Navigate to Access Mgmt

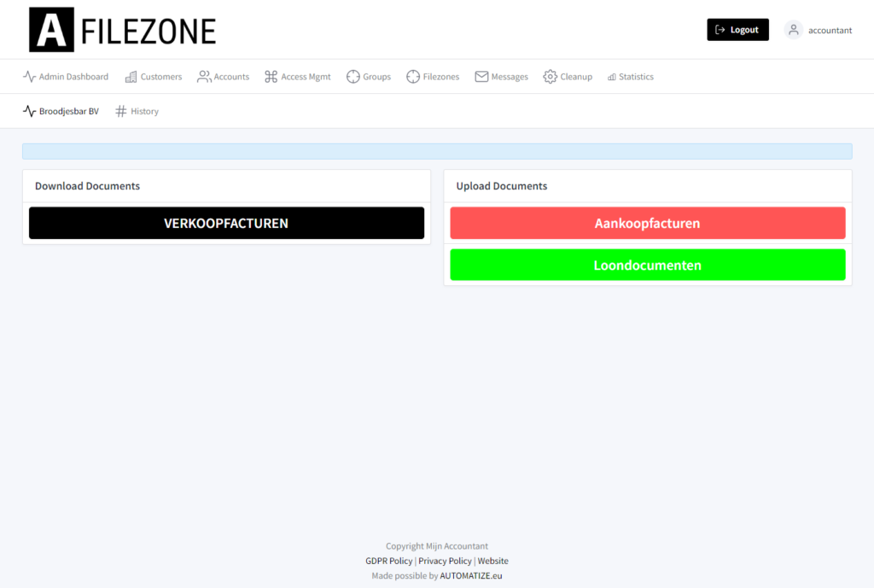[298, 76]
